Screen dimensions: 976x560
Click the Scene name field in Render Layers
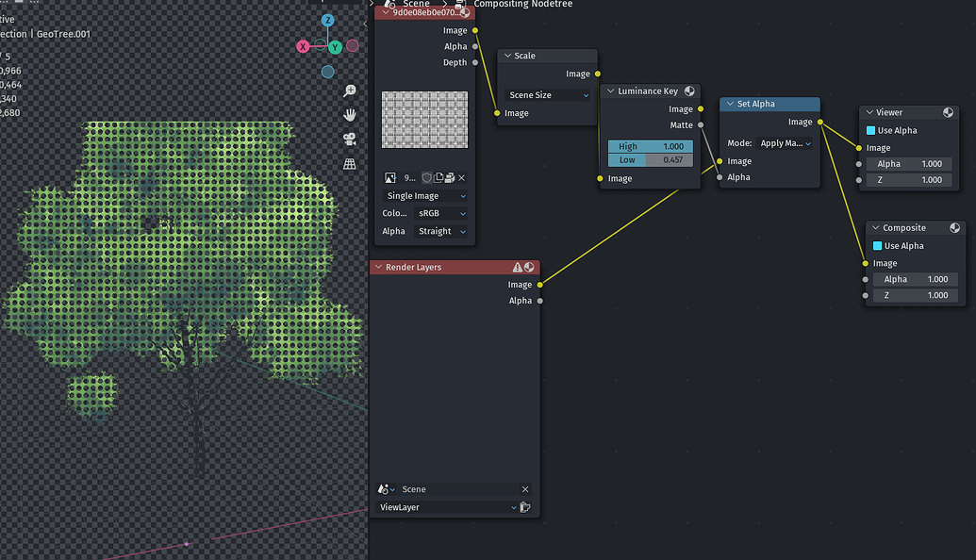coord(458,489)
